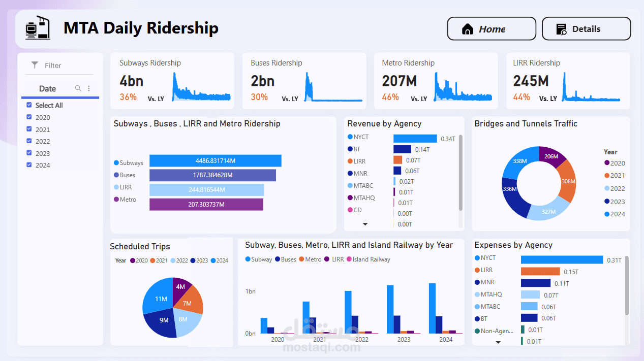Uncheck the 2020 year filter
Image resolution: width=644 pixels, height=361 pixels.
pos(29,117)
